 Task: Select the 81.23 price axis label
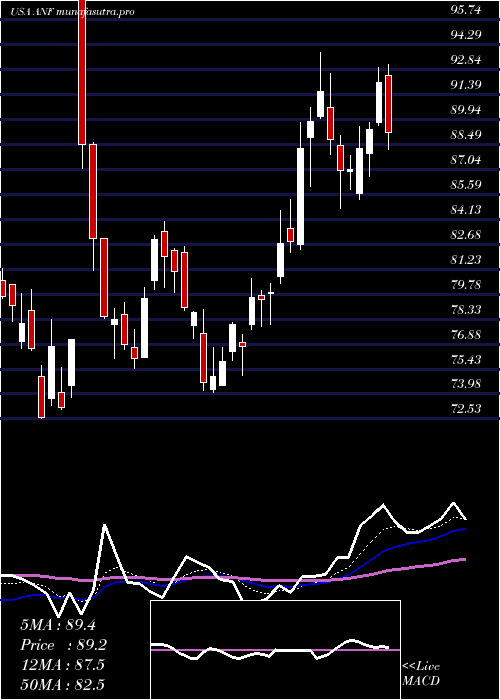[x=466, y=260]
